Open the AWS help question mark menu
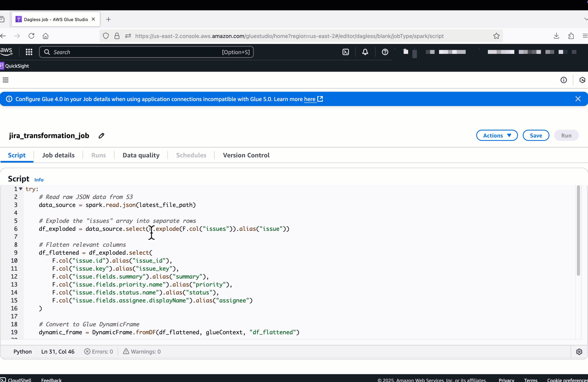The image size is (588, 382). [385, 52]
